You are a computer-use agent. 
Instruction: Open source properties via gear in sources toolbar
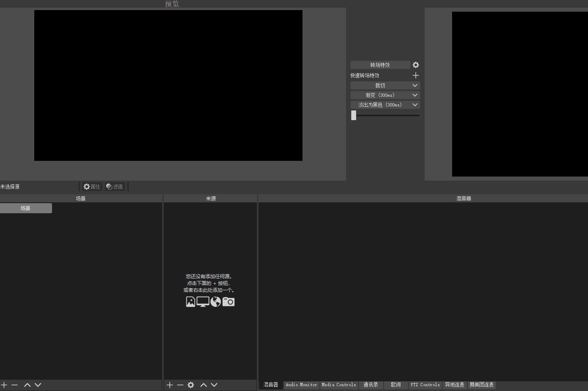pos(190,385)
